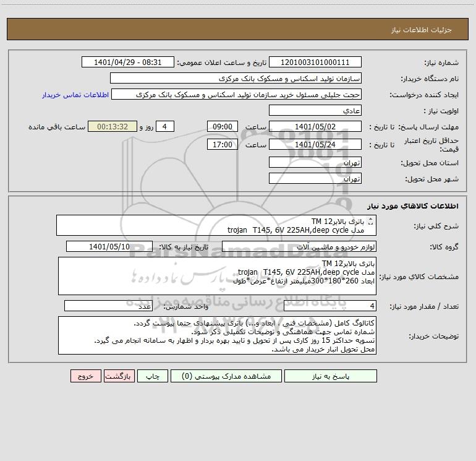This screenshot has height=461, width=476.
Task: Click the label 'حداقل تاریخ اعتبار قیمت:'
Action: tap(431, 145)
